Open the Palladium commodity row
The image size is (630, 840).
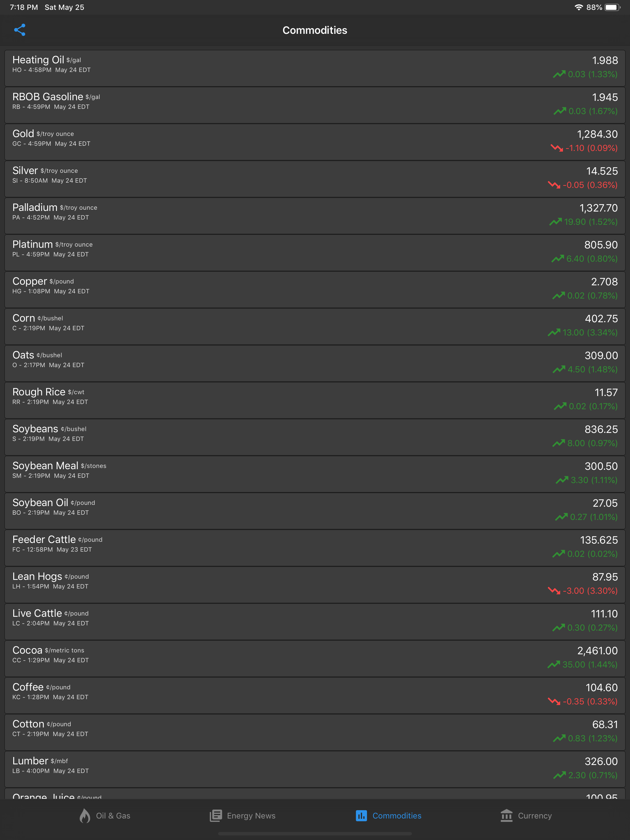pos(315,215)
